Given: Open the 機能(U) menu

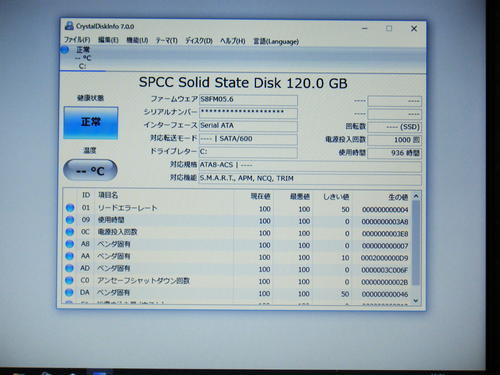Looking at the screenshot, I should click(137, 40).
